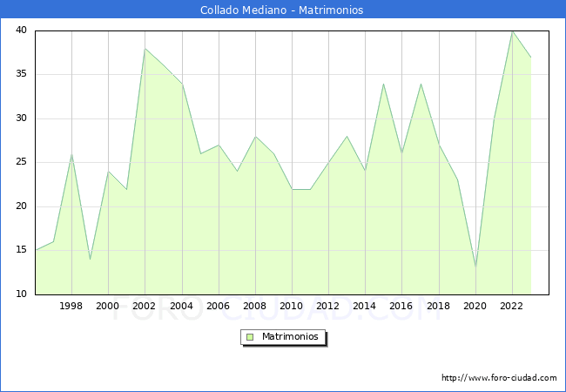Select the 2008 x-axis label

[255, 306]
